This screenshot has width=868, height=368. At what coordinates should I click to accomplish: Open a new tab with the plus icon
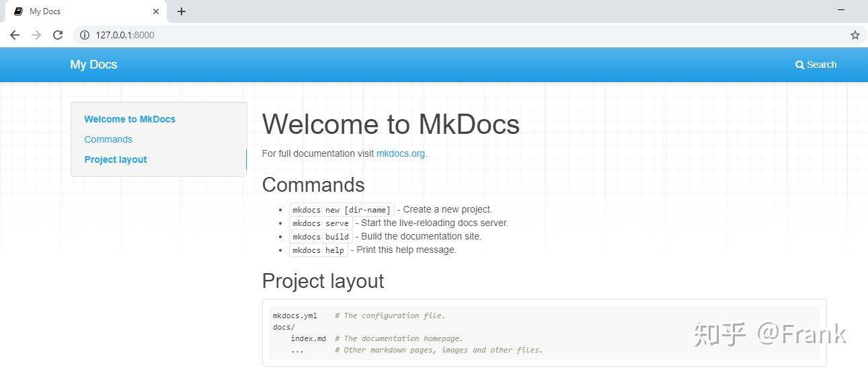coord(182,11)
